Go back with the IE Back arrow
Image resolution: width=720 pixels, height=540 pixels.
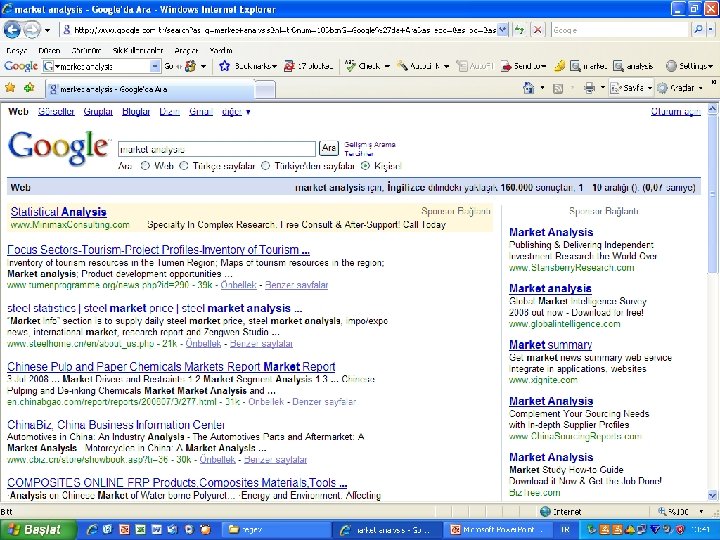click(12, 30)
